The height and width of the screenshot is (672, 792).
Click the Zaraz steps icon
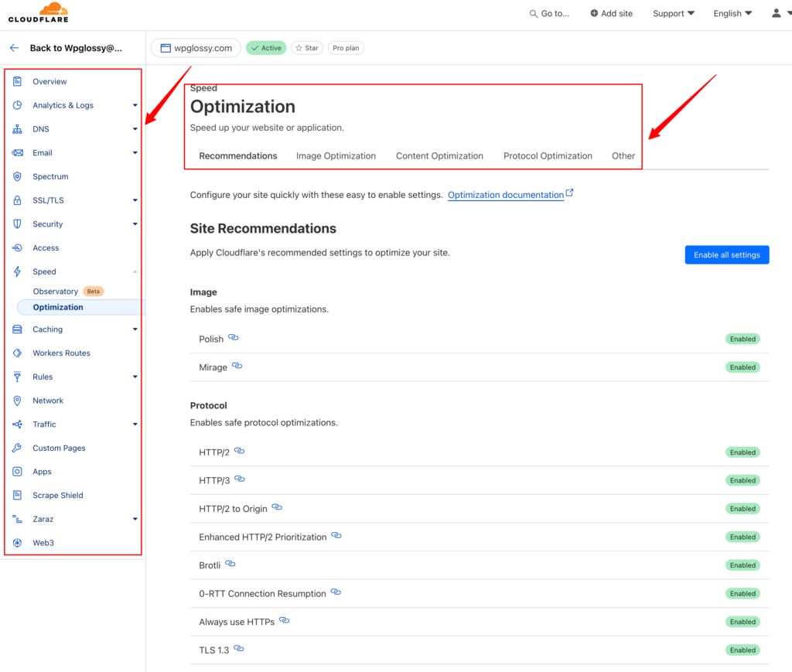[x=17, y=519]
